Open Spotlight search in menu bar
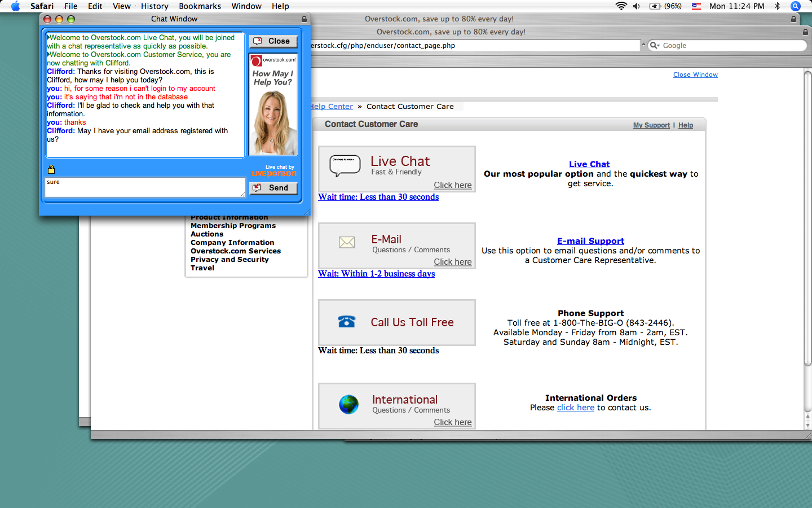Image resolution: width=812 pixels, height=508 pixels. 795,6
